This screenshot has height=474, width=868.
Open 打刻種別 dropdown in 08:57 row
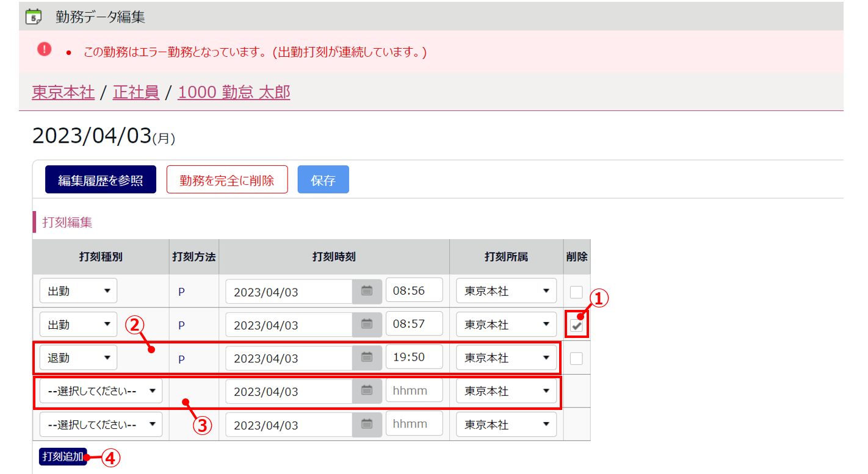click(78, 325)
